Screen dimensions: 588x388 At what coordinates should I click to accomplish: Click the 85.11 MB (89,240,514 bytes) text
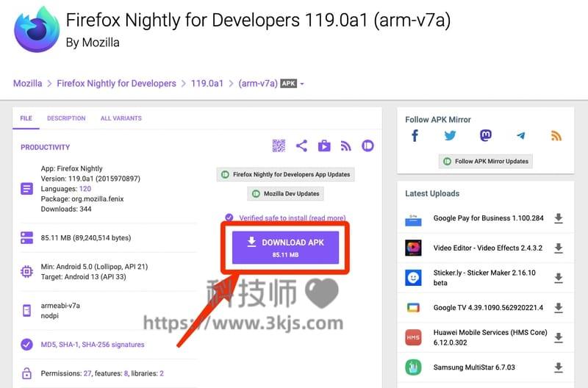coord(86,237)
